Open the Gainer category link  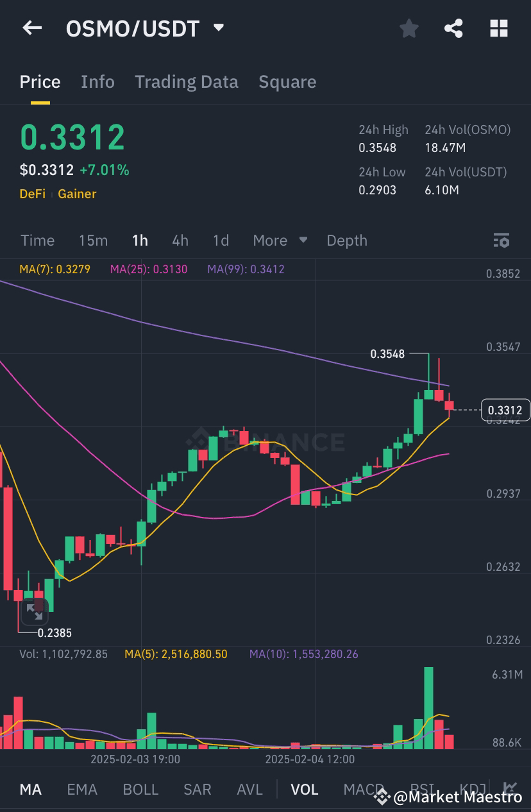click(77, 194)
